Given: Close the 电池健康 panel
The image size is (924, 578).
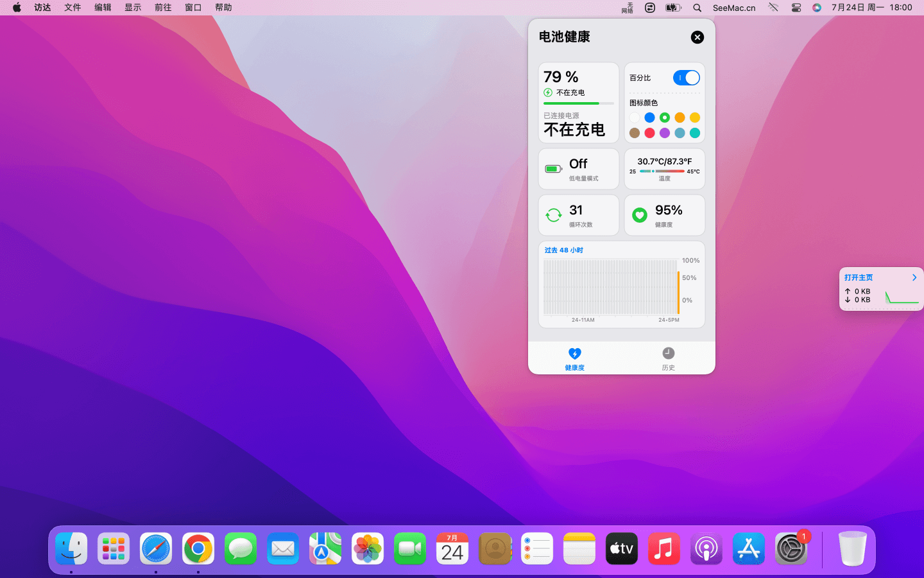Looking at the screenshot, I should pyautogui.click(x=697, y=37).
